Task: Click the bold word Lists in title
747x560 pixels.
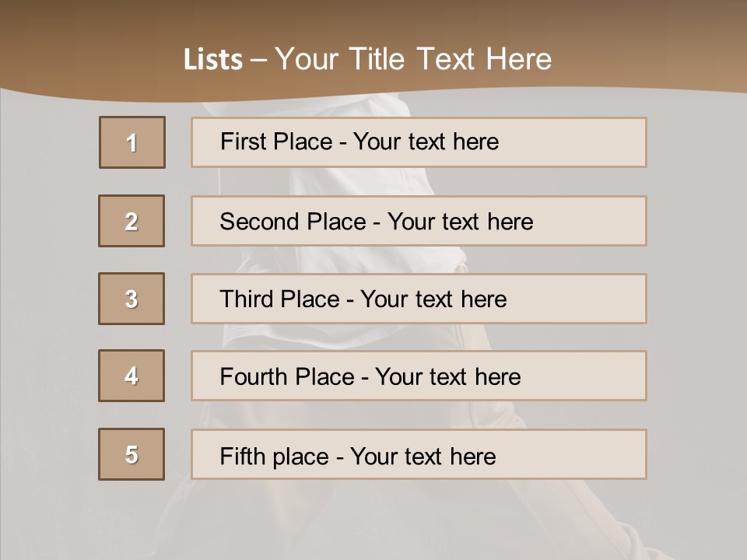Action: point(213,60)
